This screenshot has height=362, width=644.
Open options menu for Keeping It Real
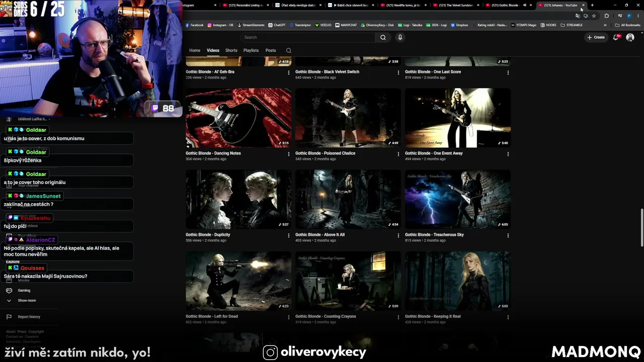click(x=508, y=317)
